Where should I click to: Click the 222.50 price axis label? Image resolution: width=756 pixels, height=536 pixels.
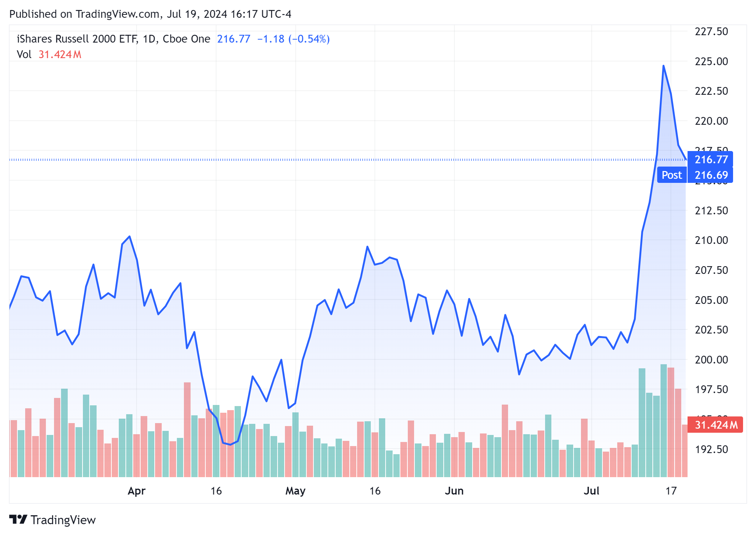pyautogui.click(x=711, y=91)
